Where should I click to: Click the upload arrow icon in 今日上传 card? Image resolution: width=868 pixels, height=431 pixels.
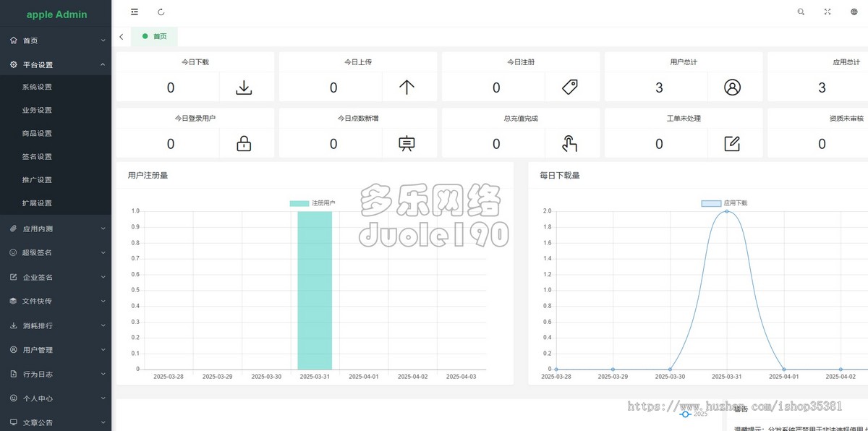click(x=407, y=88)
